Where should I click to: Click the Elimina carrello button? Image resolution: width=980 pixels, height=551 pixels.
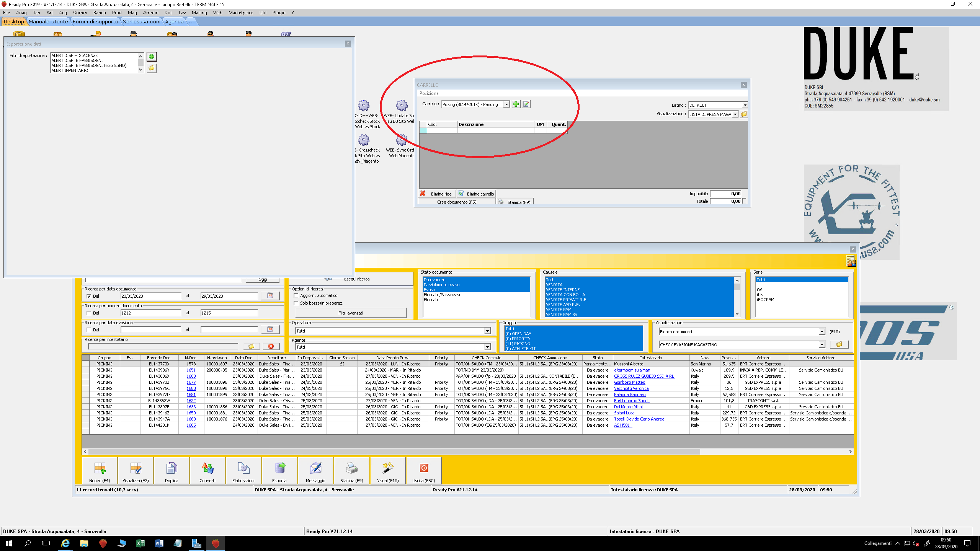pyautogui.click(x=476, y=194)
